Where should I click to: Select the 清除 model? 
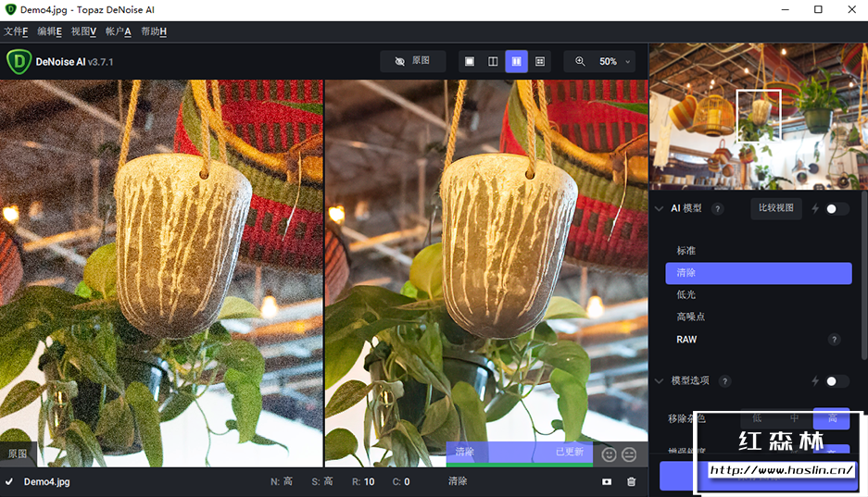pos(759,273)
